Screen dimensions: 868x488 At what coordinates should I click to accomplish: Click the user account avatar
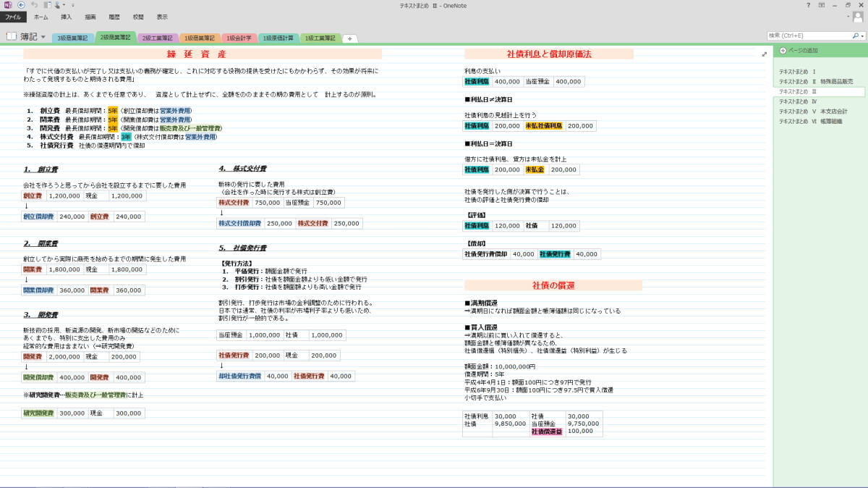tap(857, 16)
